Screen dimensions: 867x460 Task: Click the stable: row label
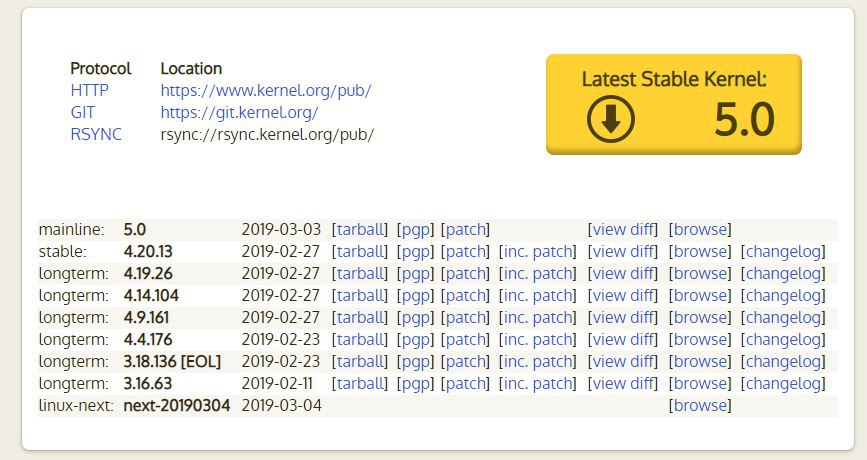coord(62,252)
